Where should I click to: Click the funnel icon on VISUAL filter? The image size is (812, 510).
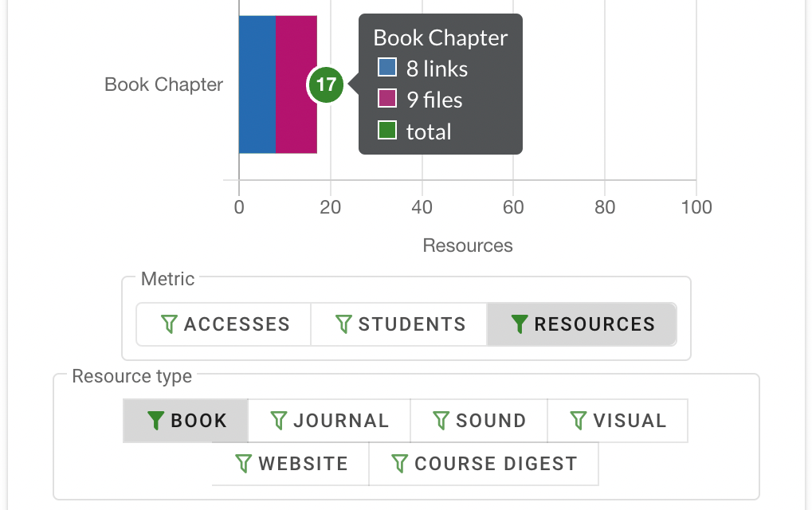[x=579, y=420]
